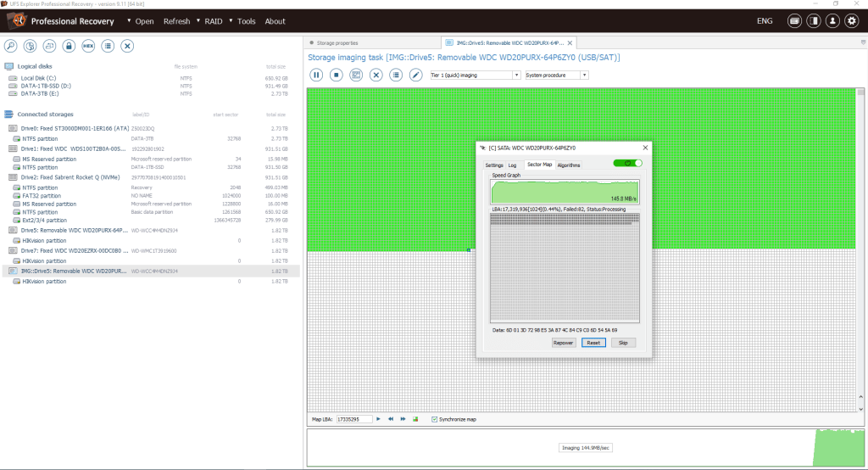Viewport: 868px width, 470px height.
Task: Stop the imaging task
Action: [x=336, y=75]
